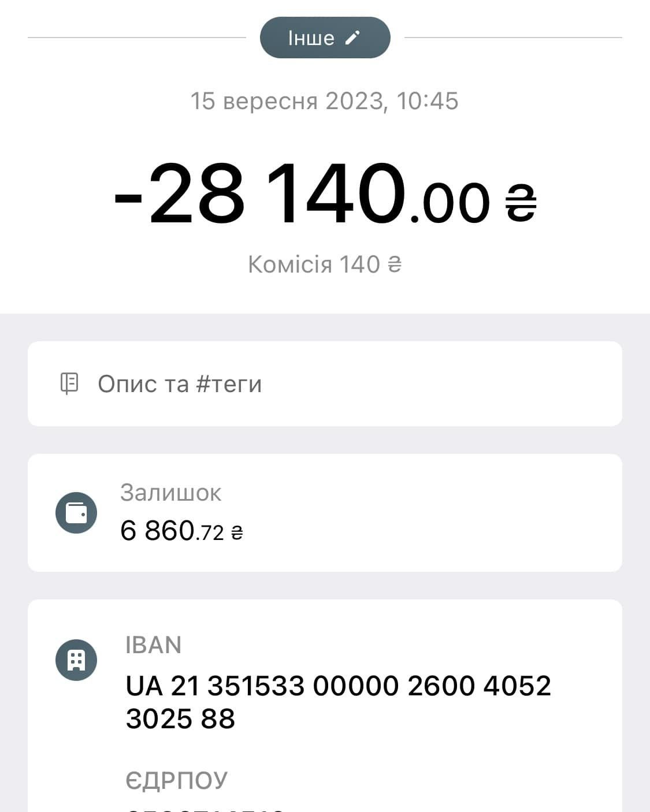Click the Комісія 140 commission text
650x812 pixels.
325,265
